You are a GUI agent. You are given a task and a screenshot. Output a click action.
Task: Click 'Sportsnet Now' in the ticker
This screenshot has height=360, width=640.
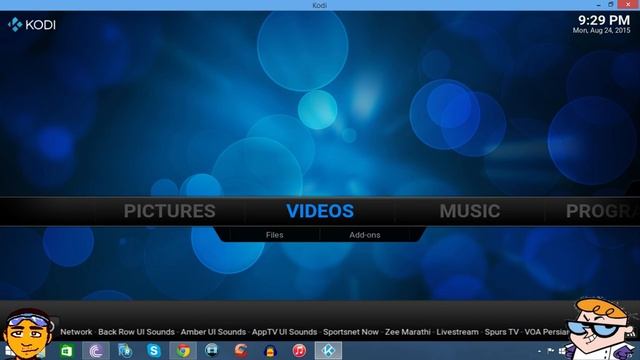pos(351,332)
